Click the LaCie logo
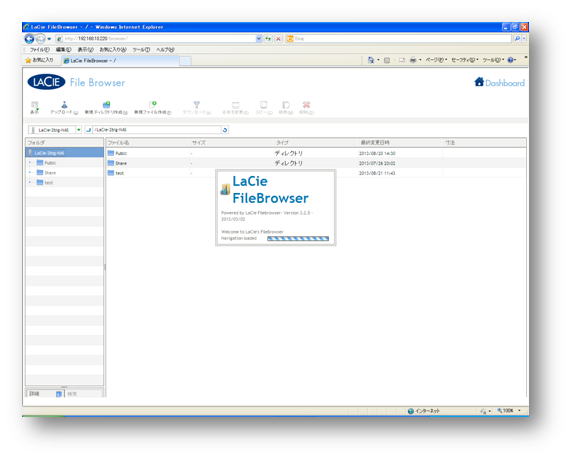Screen dimensions: 571x459 tap(46, 82)
